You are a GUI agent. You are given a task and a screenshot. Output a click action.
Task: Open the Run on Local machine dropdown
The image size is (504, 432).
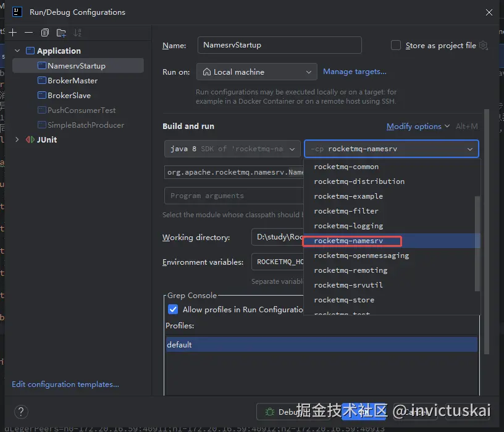(256, 72)
